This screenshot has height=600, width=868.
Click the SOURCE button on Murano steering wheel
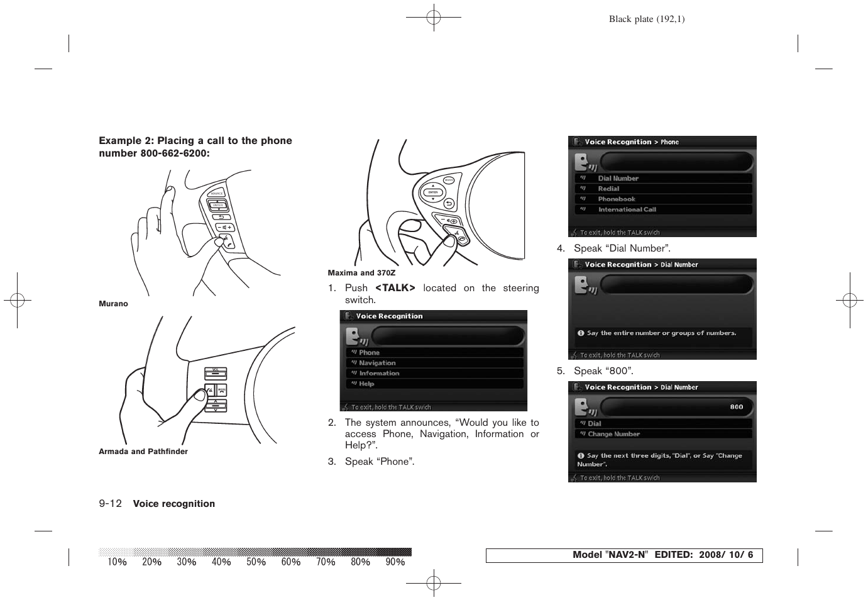[x=217, y=193]
